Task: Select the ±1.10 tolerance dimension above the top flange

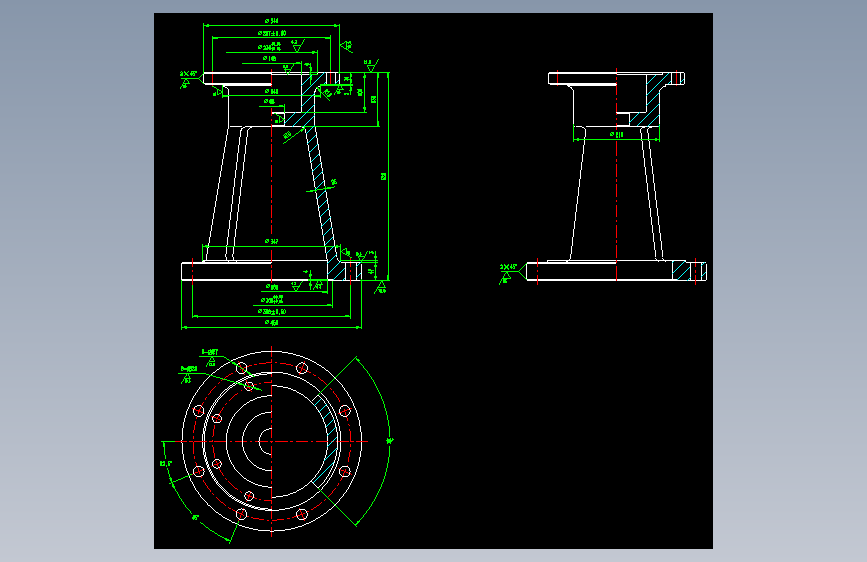Action: (x=271, y=33)
